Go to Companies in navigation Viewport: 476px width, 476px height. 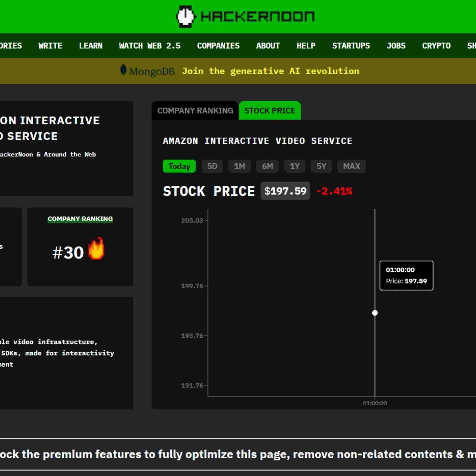(218, 46)
